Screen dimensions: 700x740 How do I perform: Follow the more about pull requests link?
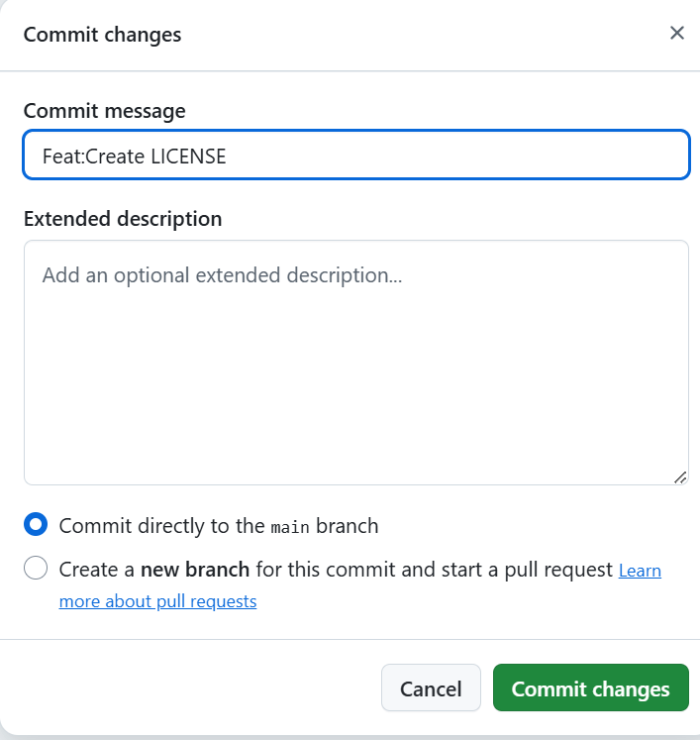[157, 601]
